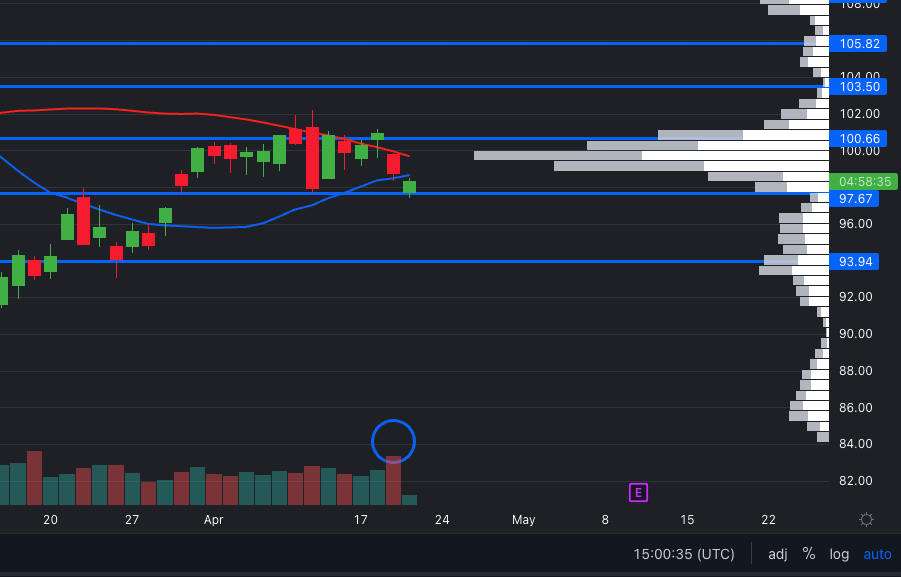Click the 8 date label on time axis
The image size is (901, 577).
(605, 520)
